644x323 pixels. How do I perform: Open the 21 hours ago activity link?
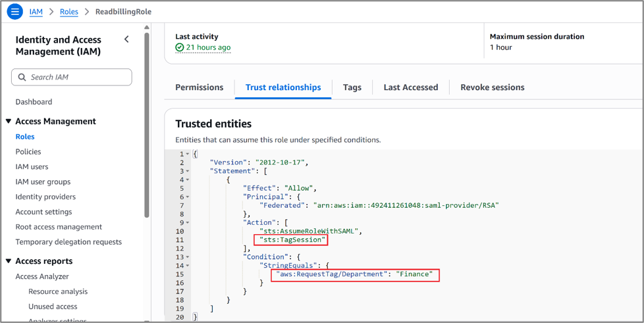pos(208,47)
